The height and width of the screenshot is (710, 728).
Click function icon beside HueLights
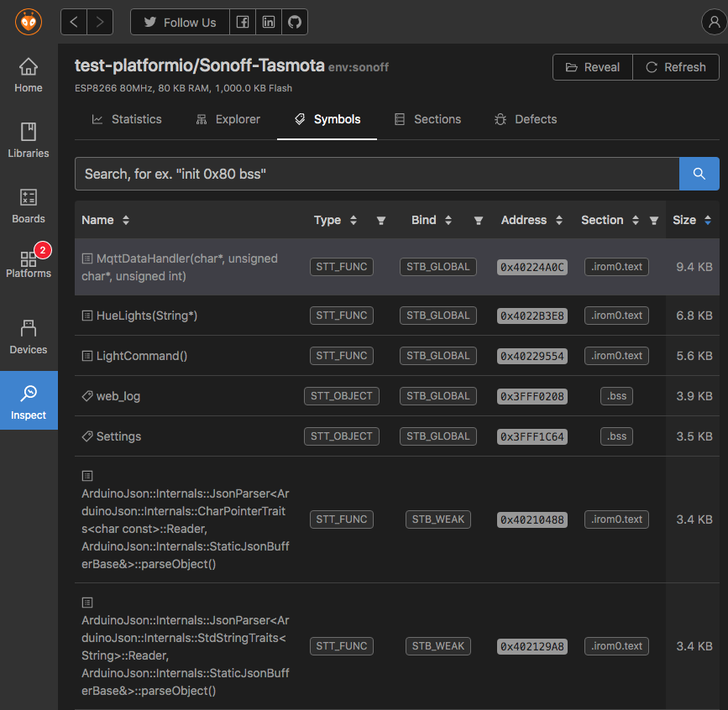[86, 316]
